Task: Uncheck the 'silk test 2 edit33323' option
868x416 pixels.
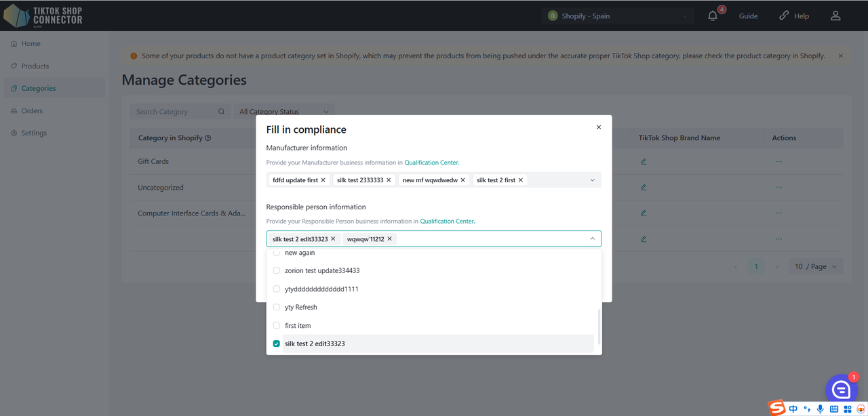Action: 277,344
